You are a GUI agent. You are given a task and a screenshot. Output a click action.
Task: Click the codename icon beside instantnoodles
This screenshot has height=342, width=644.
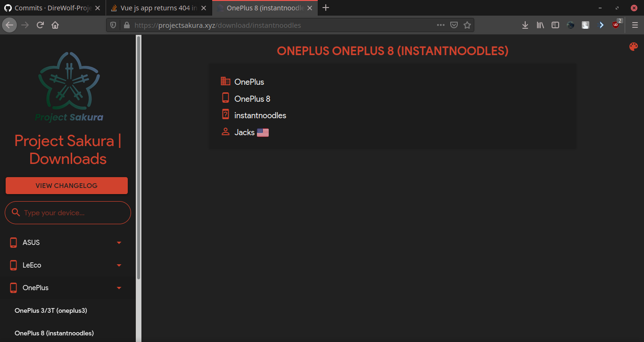225,114
